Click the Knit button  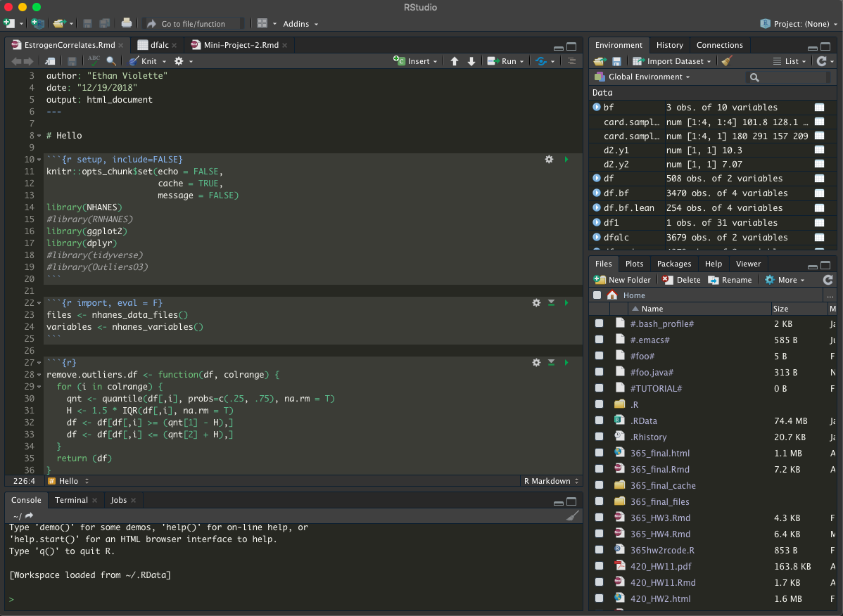[x=144, y=61]
